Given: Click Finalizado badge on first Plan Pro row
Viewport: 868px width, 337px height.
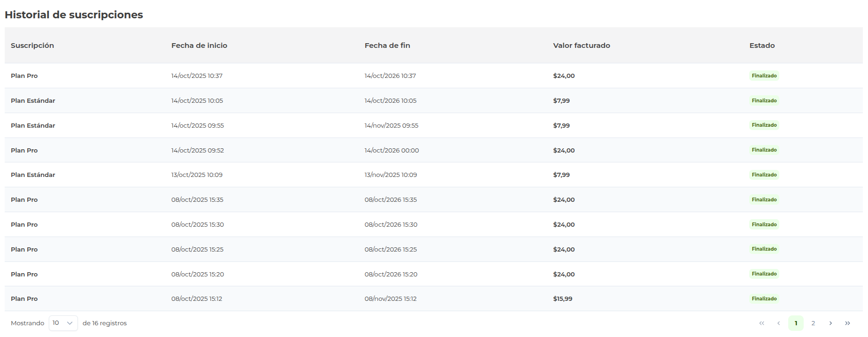Looking at the screenshot, I should pos(764,76).
